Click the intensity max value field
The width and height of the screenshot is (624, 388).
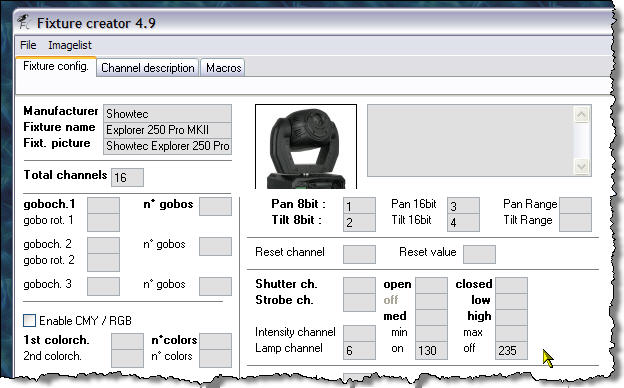click(x=512, y=333)
